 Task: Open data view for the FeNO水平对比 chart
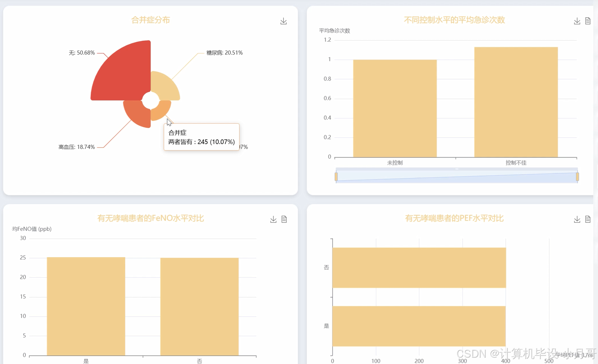pyautogui.click(x=284, y=219)
